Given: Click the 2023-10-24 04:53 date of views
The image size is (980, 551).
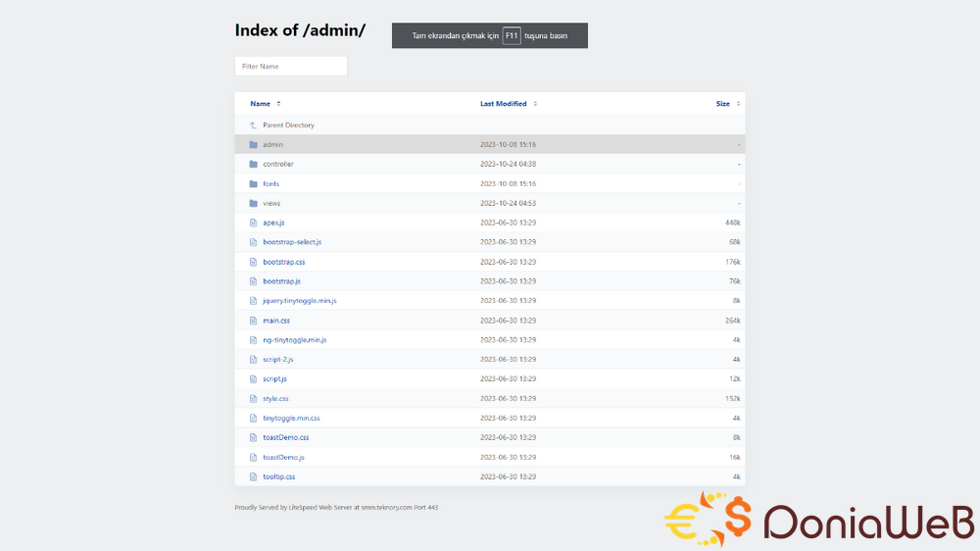Looking at the screenshot, I should click(x=508, y=203).
